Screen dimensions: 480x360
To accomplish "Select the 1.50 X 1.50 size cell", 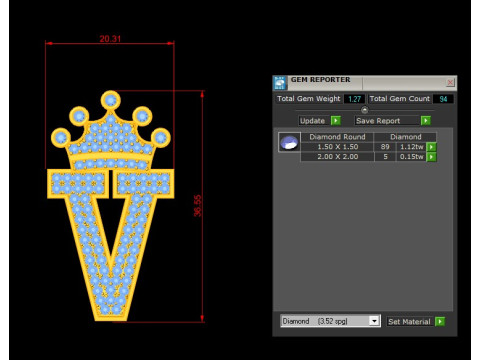I will pyautogui.click(x=337, y=147).
